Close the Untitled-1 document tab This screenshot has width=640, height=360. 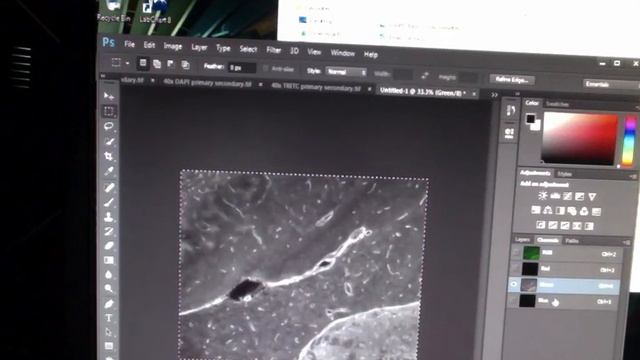[474, 94]
